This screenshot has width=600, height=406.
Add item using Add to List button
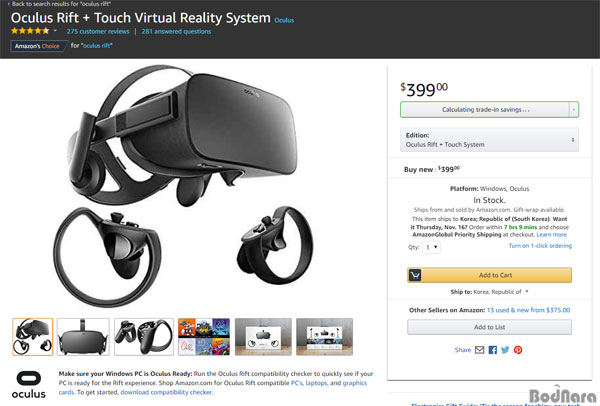489,327
